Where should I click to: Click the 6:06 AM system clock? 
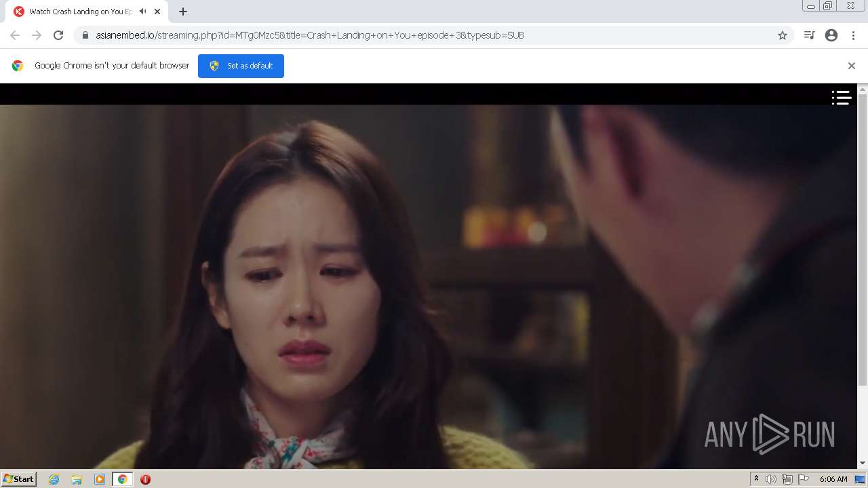[x=833, y=479]
